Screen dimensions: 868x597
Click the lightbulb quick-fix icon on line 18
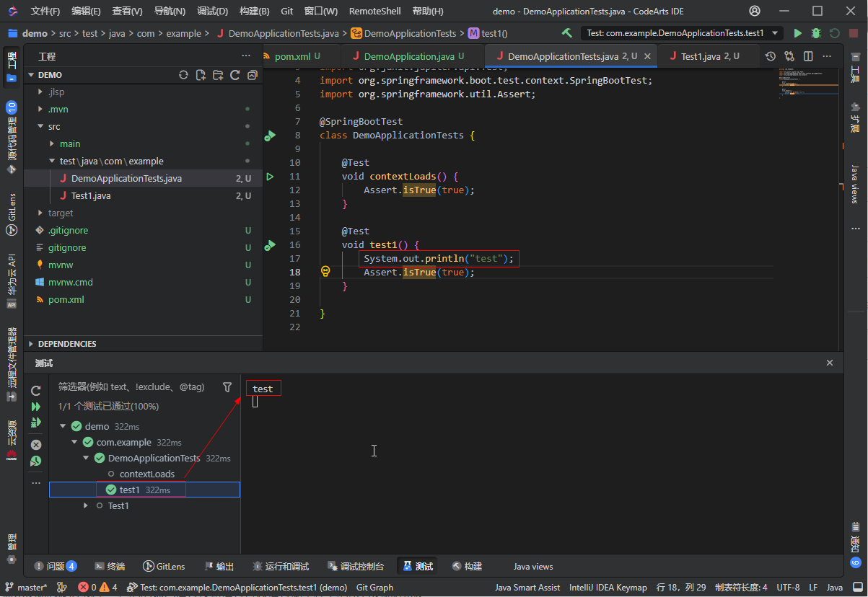pos(325,272)
